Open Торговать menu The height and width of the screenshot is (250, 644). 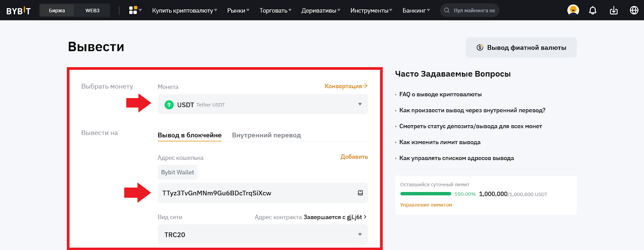[x=275, y=10]
